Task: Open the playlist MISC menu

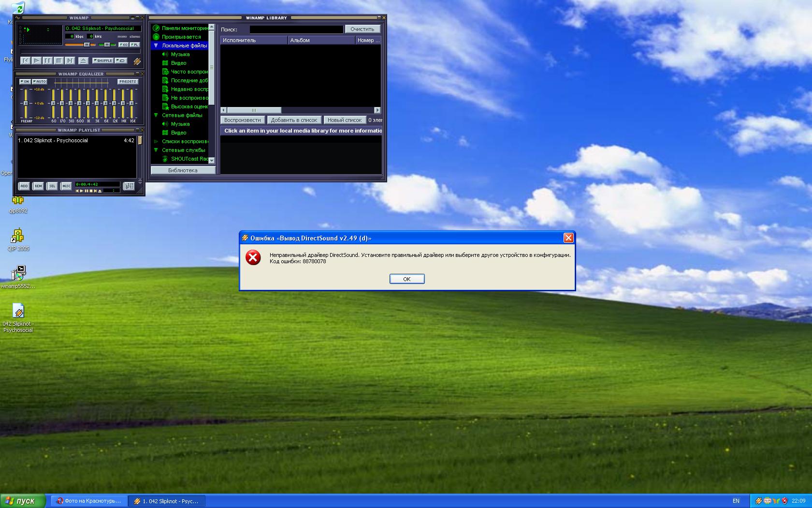Action: pyautogui.click(x=66, y=186)
